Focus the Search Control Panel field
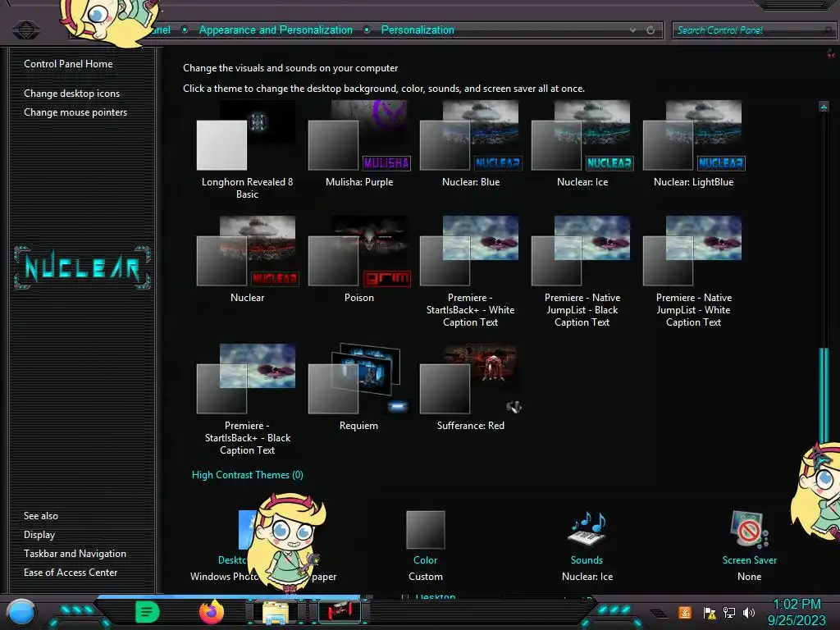The image size is (840, 630). coord(753,30)
